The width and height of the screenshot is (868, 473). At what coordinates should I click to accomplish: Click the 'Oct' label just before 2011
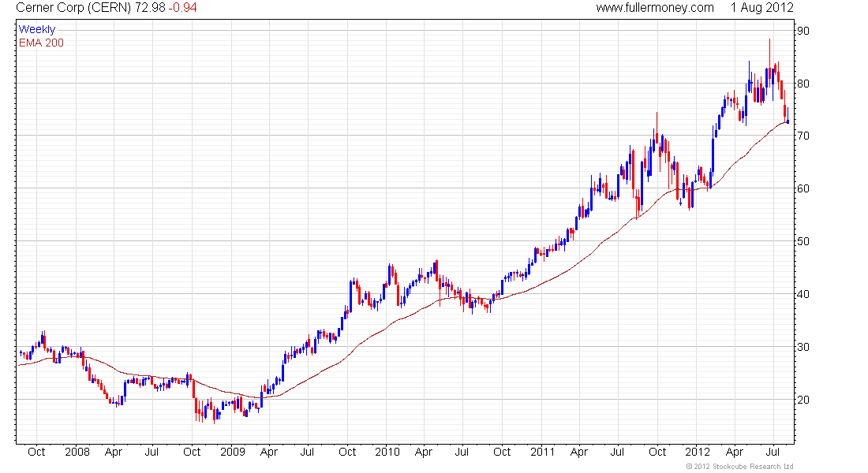(502, 452)
